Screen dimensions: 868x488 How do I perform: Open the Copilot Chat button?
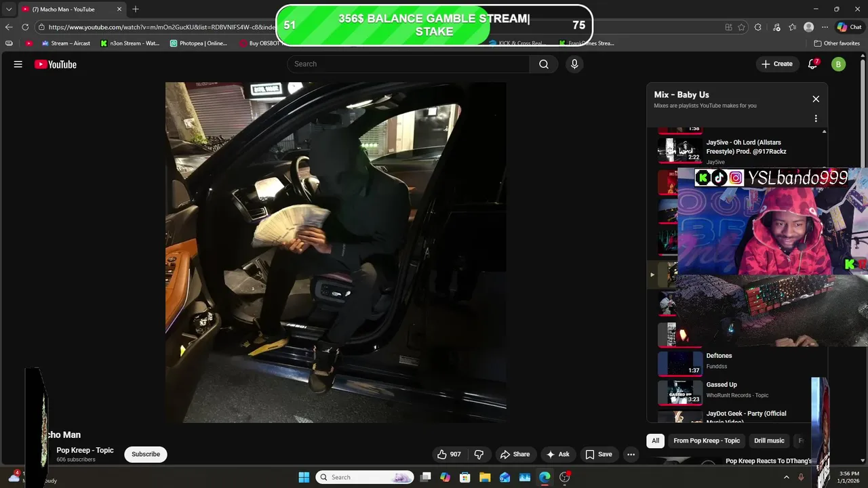pyautogui.click(x=849, y=27)
